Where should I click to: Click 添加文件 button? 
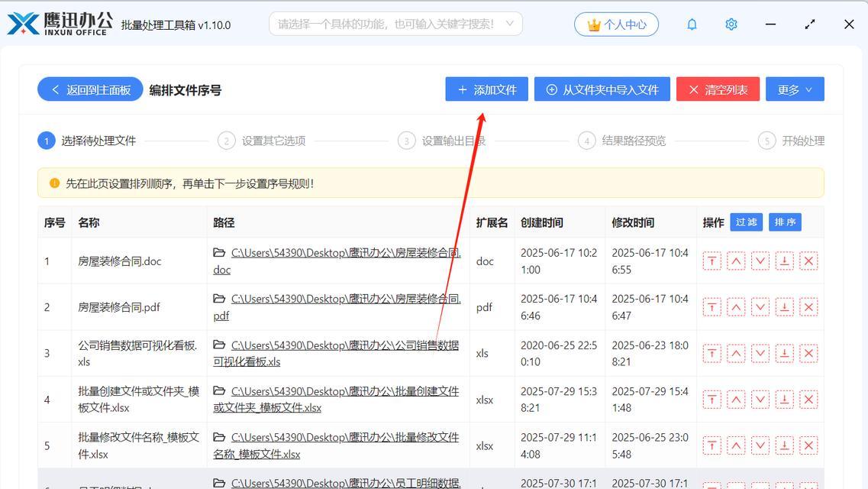click(x=486, y=89)
